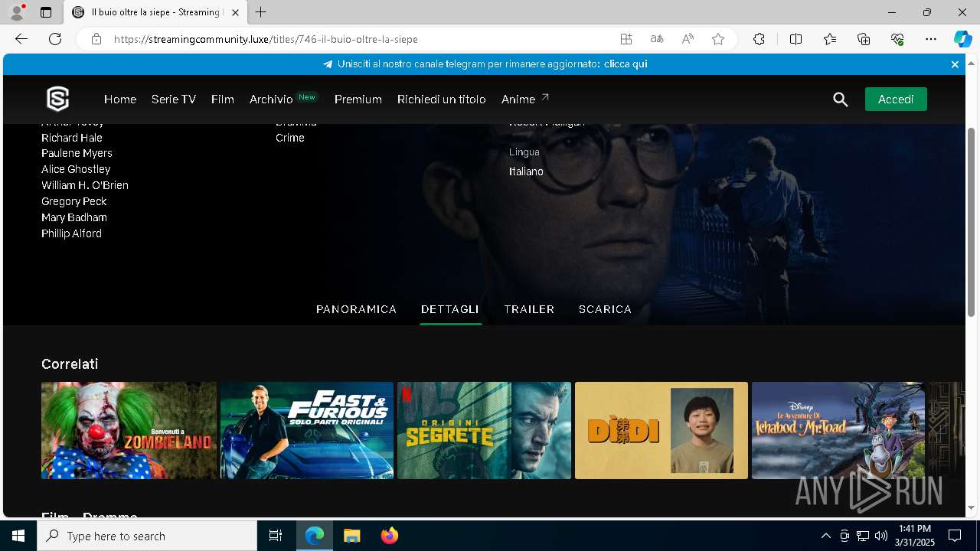The height and width of the screenshot is (551, 980).
Task: Open tab actions menu icon
Action: (46, 12)
